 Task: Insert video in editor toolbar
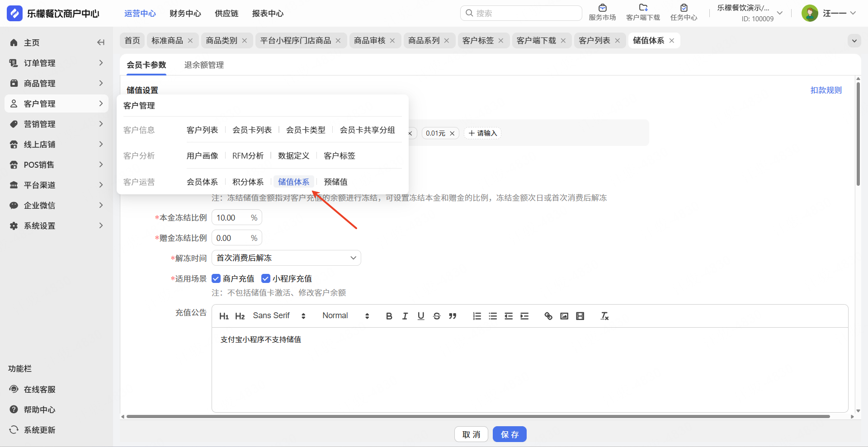click(x=580, y=316)
